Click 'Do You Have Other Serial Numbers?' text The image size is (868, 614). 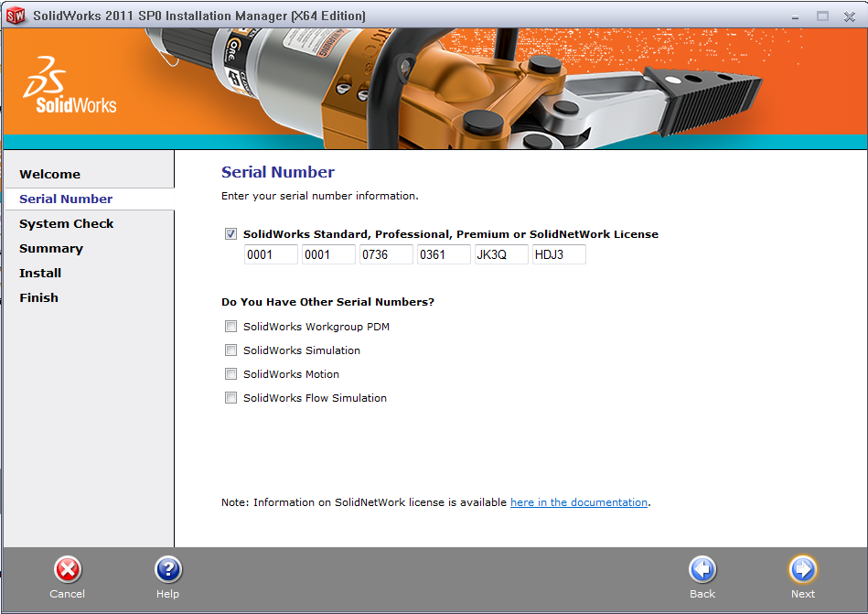pyautogui.click(x=327, y=302)
